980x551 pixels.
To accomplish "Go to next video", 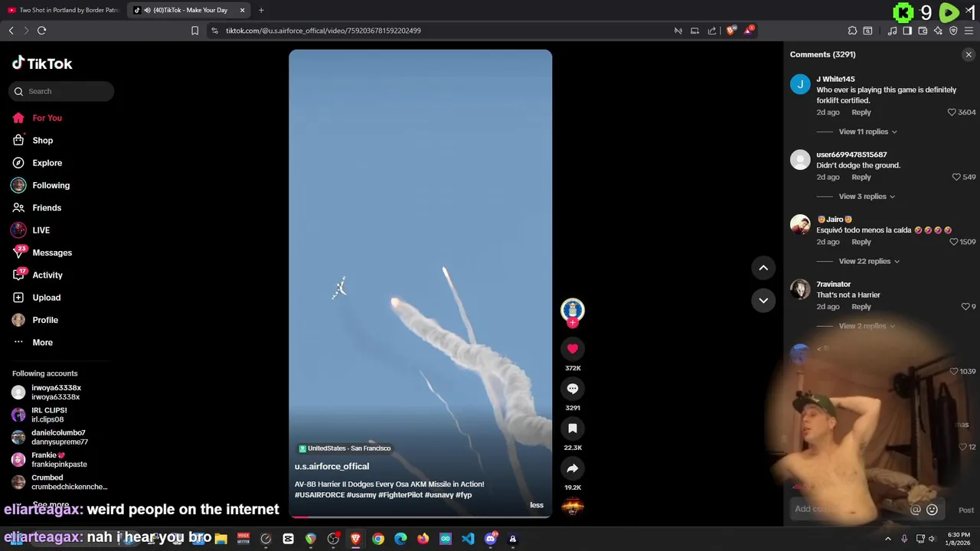I will tap(763, 300).
